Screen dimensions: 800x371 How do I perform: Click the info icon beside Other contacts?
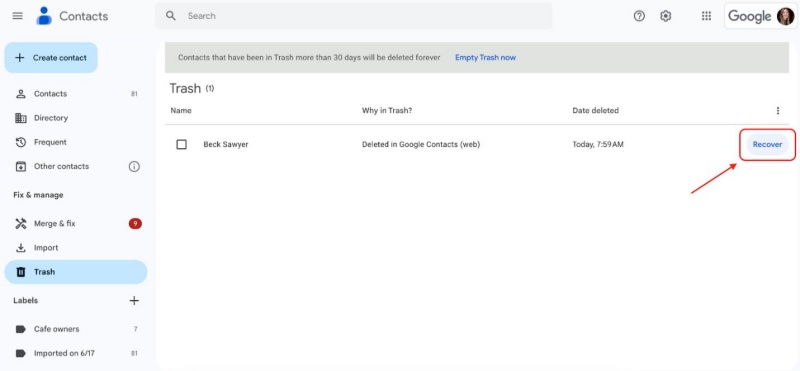tap(134, 166)
